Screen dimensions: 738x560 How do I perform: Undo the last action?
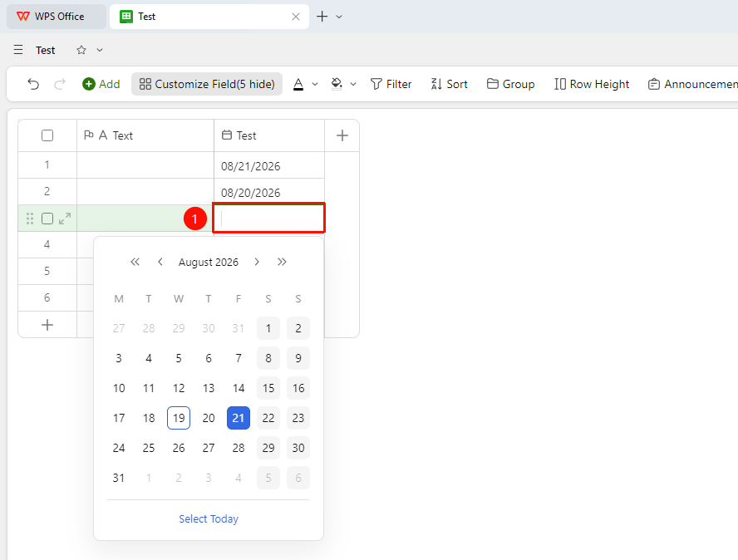tap(33, 84)
